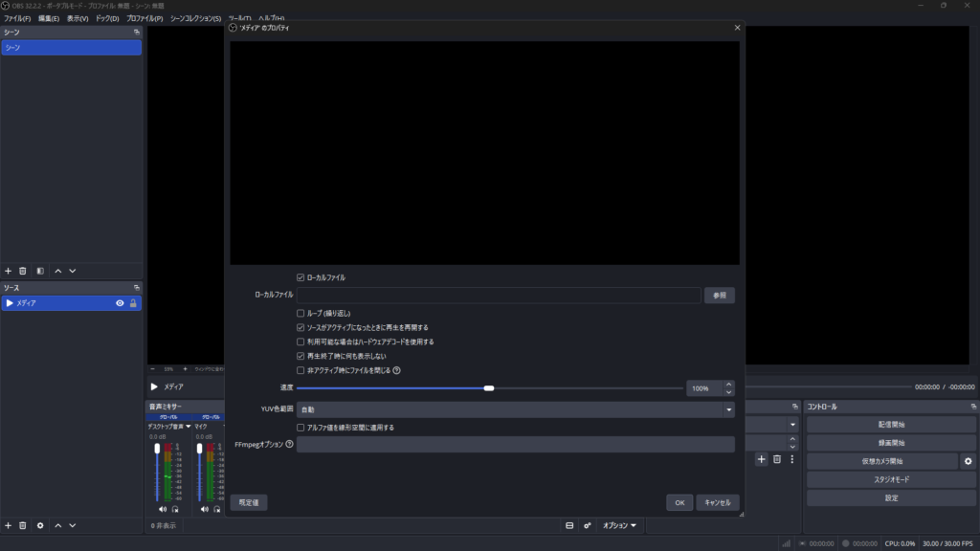Click the 参照 browse button
Screen dimensions: 980x551
[x=720, y=296]
